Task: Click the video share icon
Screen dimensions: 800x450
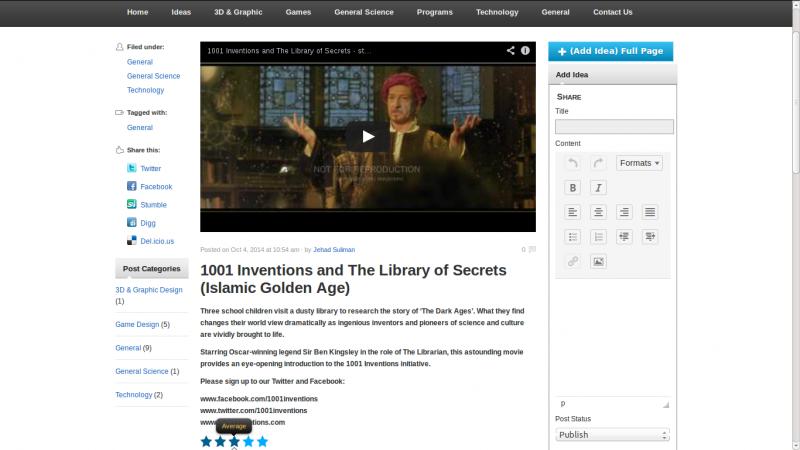Action: pos(510,51)
